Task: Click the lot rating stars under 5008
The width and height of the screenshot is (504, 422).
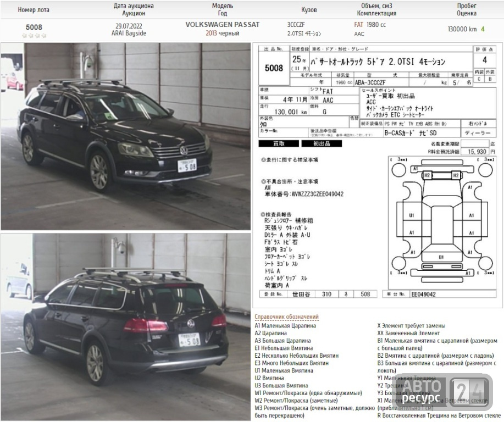Action: 34,35
